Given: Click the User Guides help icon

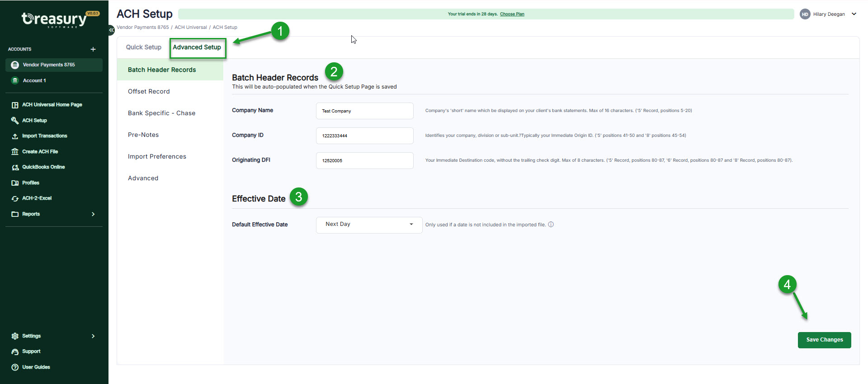Looking at the screenshot, I should point(15,367).
